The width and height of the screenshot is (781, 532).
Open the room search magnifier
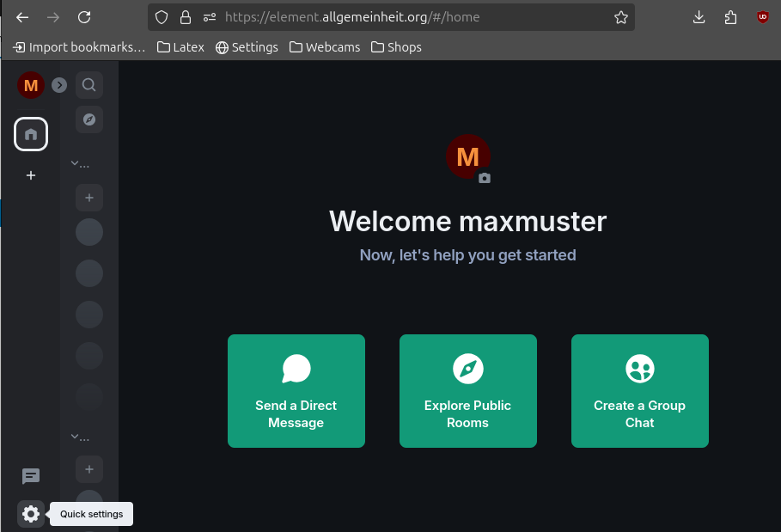[88, 85]
